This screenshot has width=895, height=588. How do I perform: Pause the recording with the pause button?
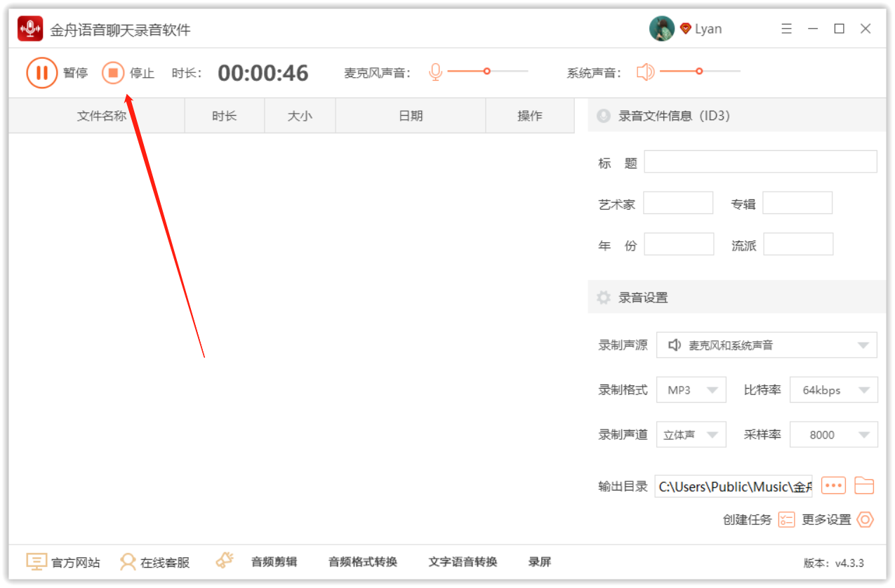coord(41,73)
